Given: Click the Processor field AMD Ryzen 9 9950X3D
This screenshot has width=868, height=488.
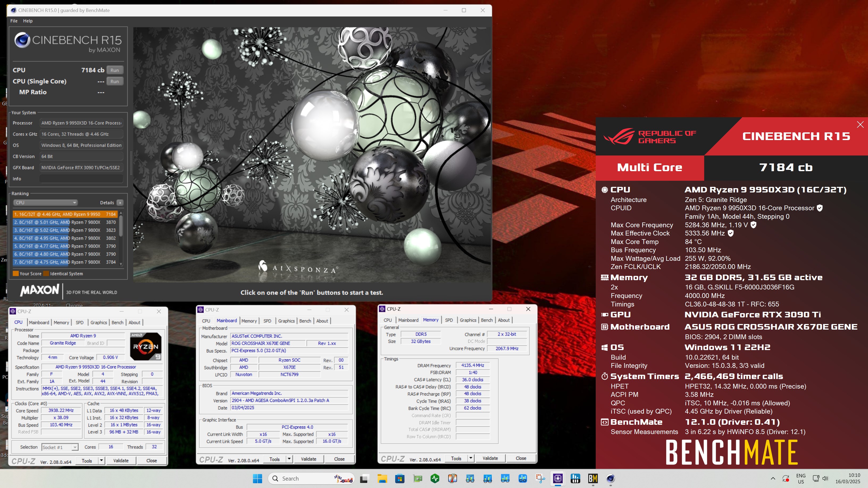Looking at the screenshot, I should point(81,123).
